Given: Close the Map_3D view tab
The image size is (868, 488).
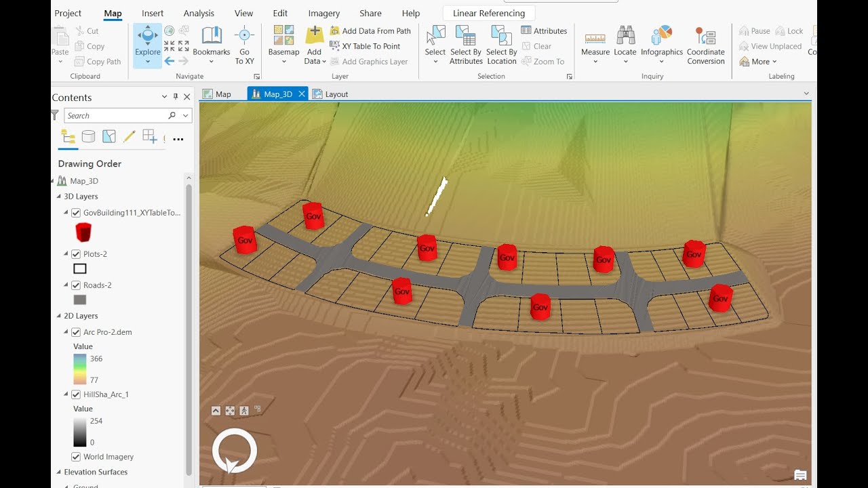Looking at the screenshot, I should (x=302, y=94).
